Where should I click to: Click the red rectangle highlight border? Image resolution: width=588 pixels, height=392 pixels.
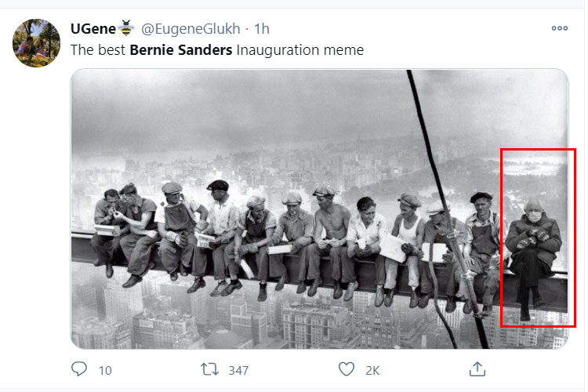coord(538,150)
